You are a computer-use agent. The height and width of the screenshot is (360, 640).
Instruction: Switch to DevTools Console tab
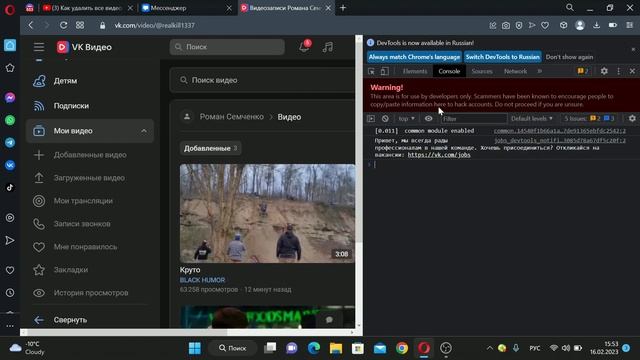449,71
